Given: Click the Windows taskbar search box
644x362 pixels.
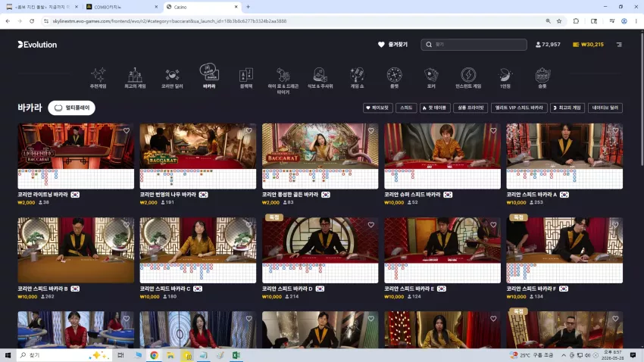Looking at the screenshot, I should tap(64, 355).
